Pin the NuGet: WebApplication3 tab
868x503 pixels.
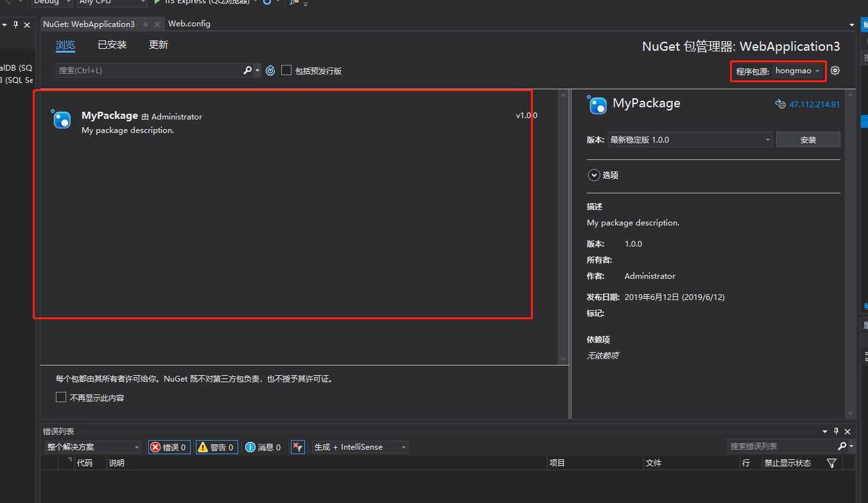click(146, 24)
